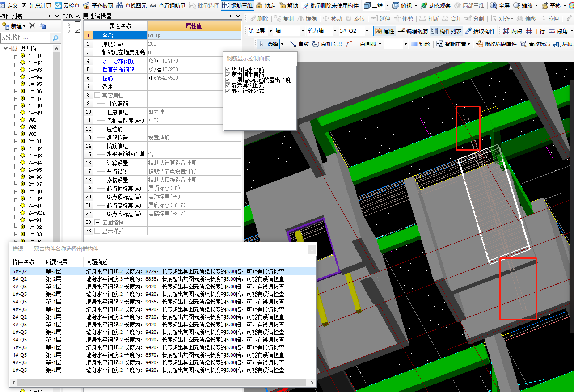Click the 构件列表 component list button
The height and width of the screenshot is (392, 574).
(446, 31)
